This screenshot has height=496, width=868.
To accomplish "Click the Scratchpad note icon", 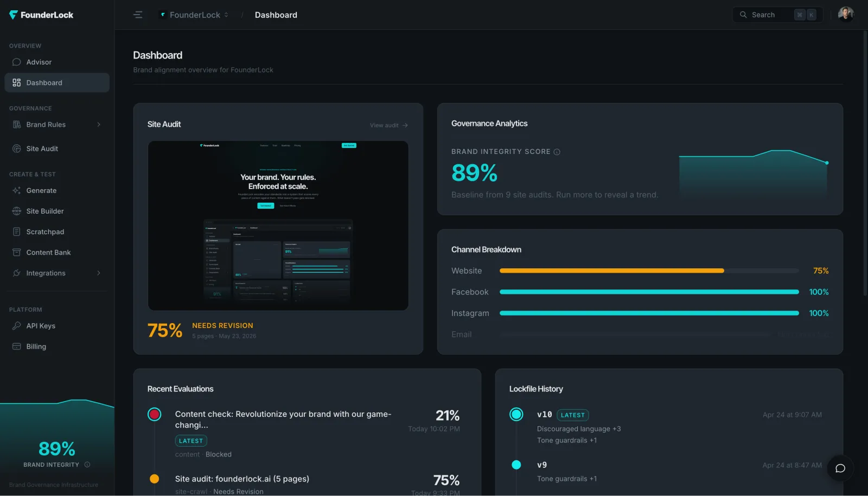I will point(17,231).
